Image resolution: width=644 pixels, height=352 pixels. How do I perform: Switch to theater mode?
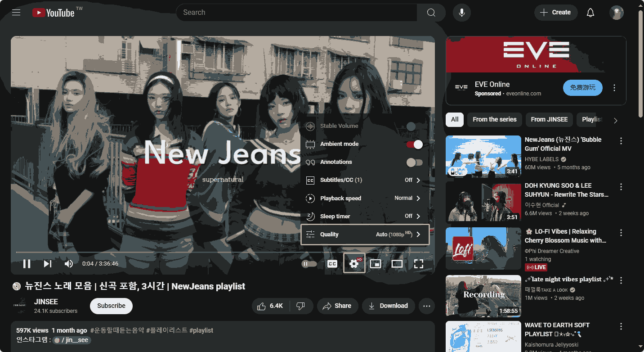[x=397, y=264]
